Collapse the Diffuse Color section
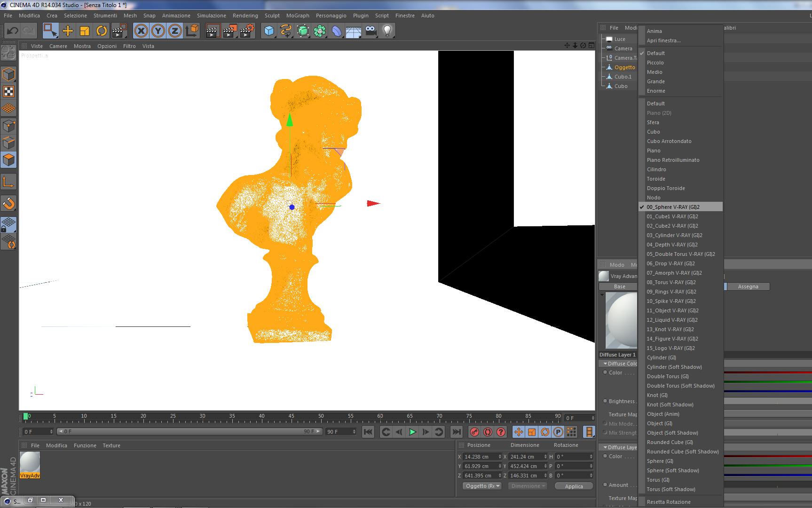 (606, 364)
